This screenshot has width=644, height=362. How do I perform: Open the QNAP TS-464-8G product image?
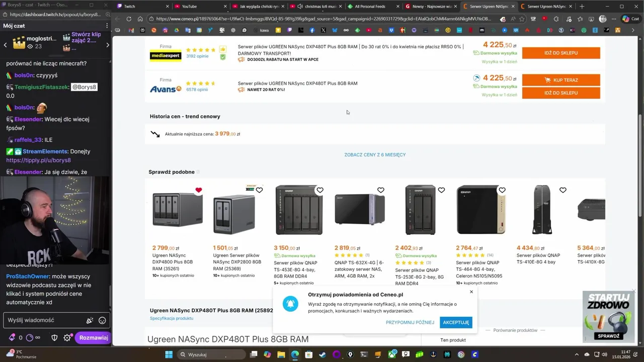[481, 210]
